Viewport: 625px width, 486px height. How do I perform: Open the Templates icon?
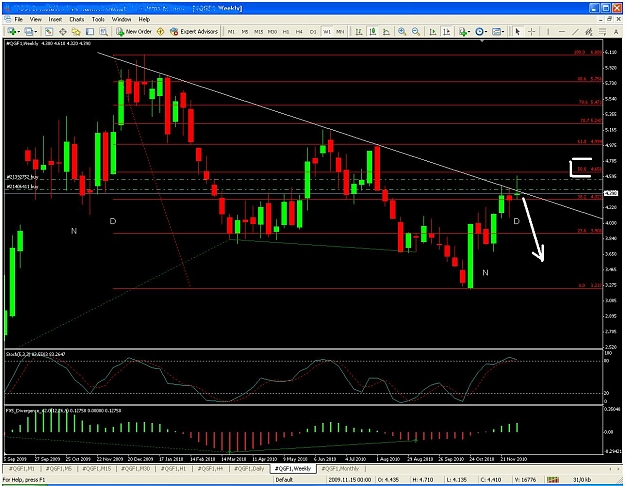pyautogui.click(x=496, y=31)
